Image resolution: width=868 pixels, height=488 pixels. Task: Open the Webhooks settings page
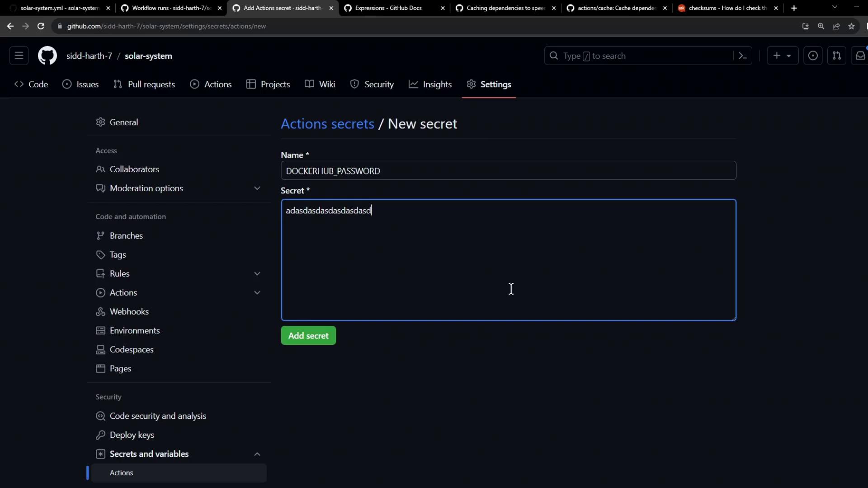pos(129,312)
